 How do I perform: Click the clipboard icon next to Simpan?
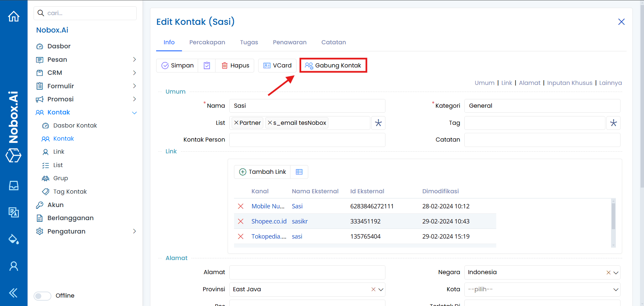[x=207, y=65]
